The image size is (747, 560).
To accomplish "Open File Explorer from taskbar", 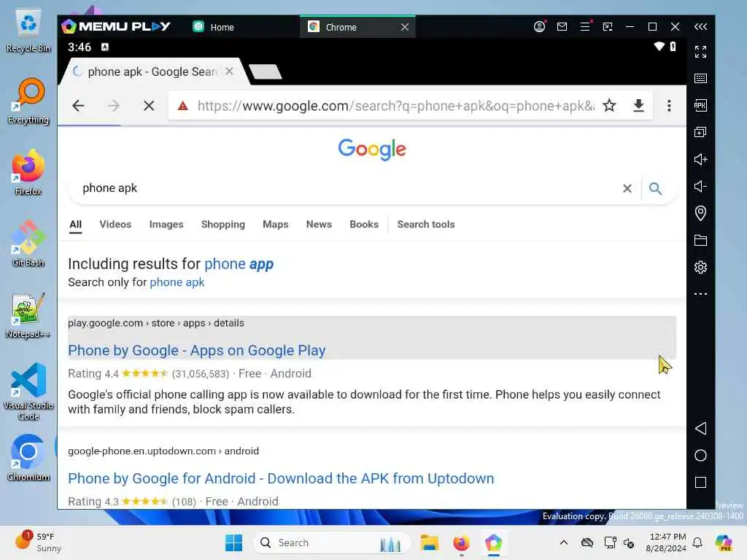I will pyautogui.click(x=429, y=542).
